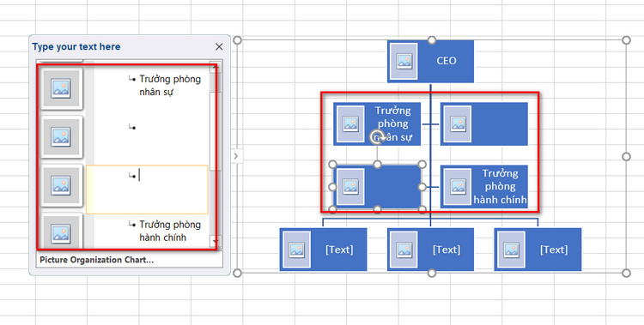The width and height of the screenshot is (644, 325).
Task: Click picture placeholder in 'Trưởng phòng hành chính' box
Action: coord(458,187)
